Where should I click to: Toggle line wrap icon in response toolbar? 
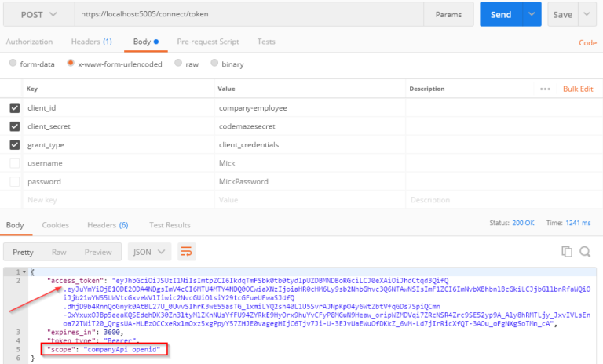[x=187, y=252]
